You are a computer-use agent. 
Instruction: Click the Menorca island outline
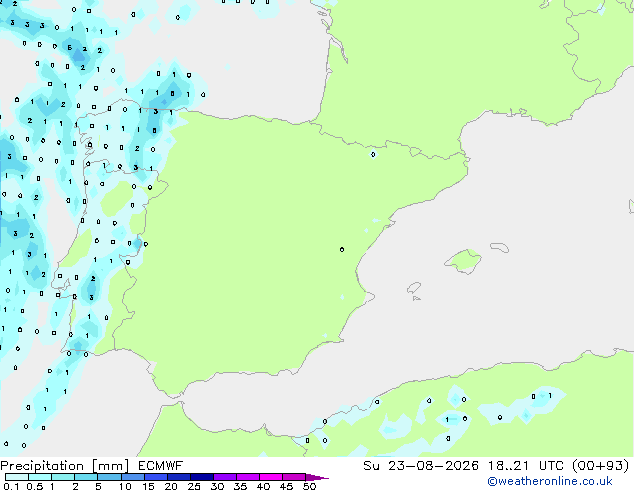coord(499,247)
